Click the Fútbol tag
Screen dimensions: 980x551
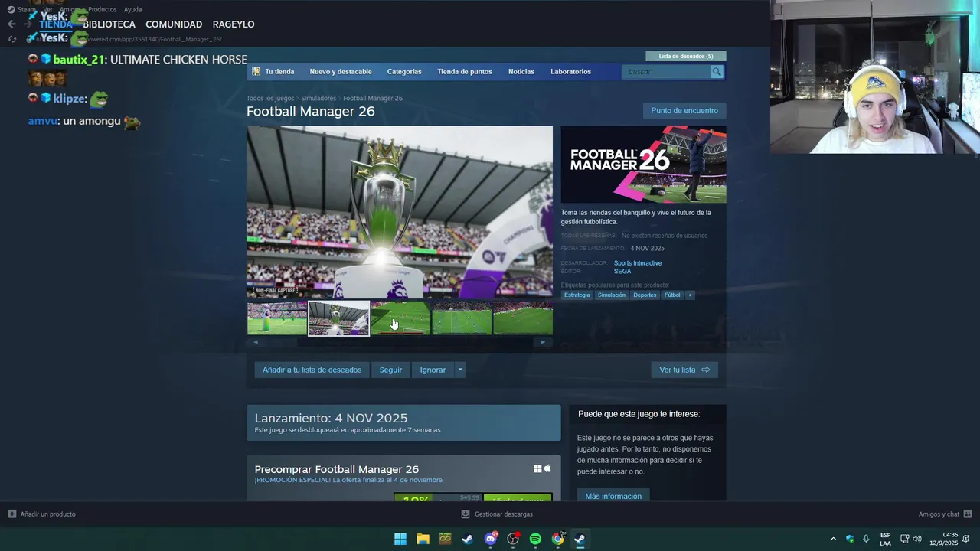(672, 295)
